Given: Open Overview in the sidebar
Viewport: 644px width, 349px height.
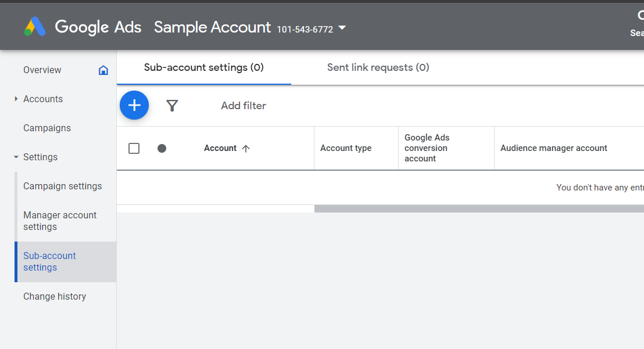Looking at the screenshot, I should pos(42,70).
